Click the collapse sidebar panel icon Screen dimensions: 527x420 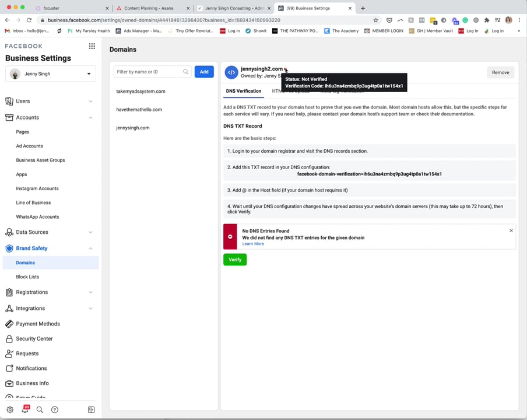click(x=91, y=409)
